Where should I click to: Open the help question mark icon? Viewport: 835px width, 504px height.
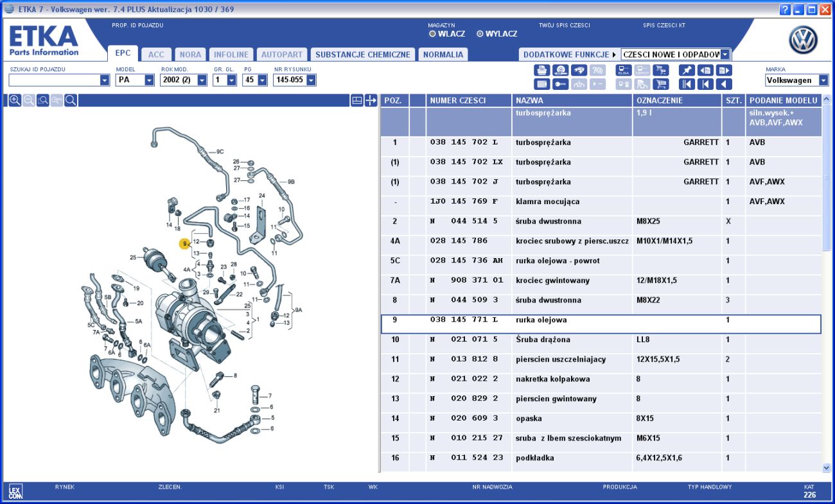click(785, 10)
